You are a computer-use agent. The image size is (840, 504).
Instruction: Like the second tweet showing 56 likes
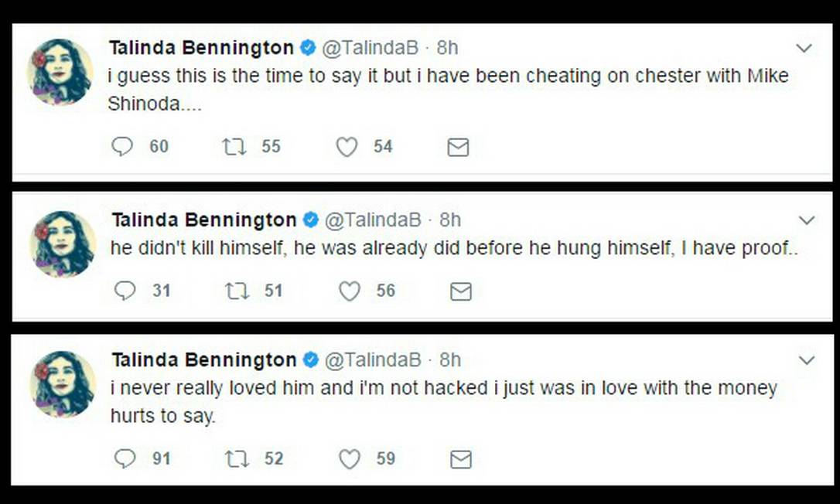[x=350, y=291]
